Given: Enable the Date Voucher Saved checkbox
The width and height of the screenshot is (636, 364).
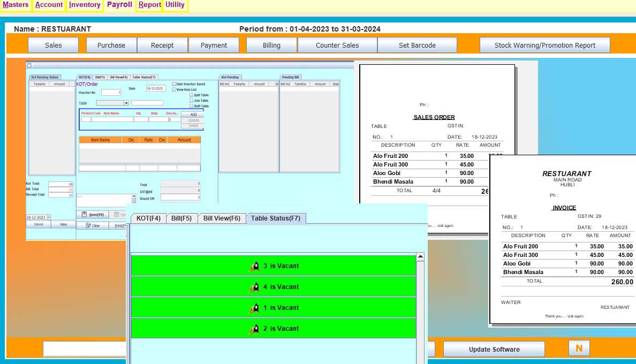Looking at the screenshot, I should (174, 84).
